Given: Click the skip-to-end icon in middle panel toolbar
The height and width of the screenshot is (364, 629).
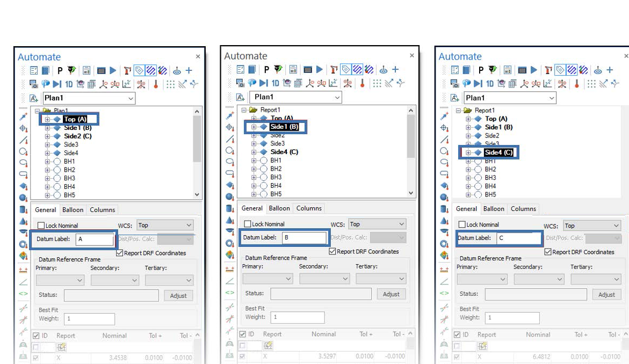Looking at the screenshot, I should coord(264,83).
